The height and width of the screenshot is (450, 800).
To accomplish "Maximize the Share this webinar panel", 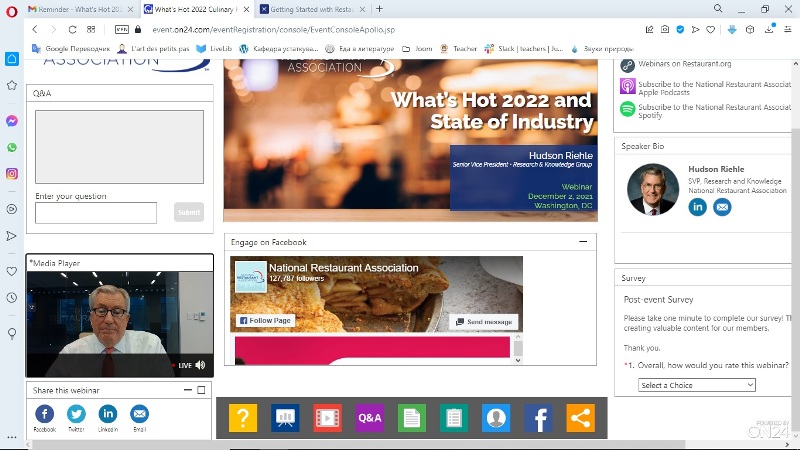I will tap(202, 390).
